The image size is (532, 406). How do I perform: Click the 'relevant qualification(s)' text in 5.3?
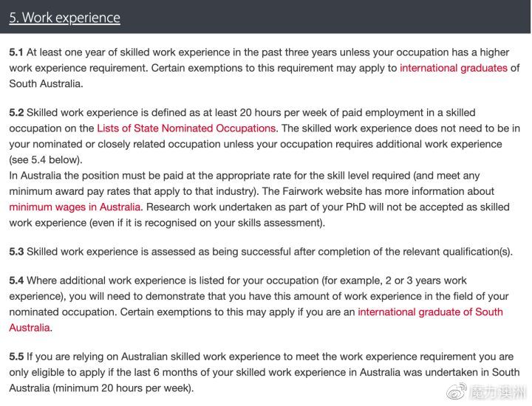click(456, 252)
